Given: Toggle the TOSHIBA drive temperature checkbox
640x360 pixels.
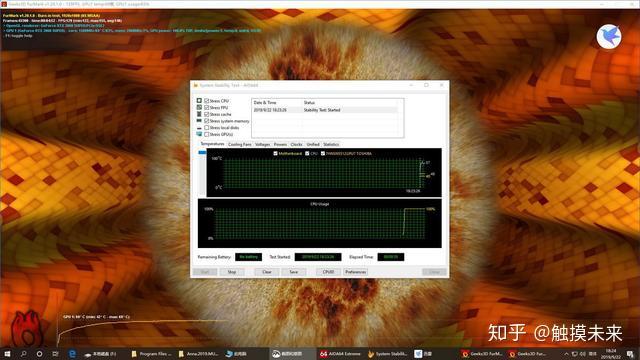Looking at the screenshot, I should [322, 153].
